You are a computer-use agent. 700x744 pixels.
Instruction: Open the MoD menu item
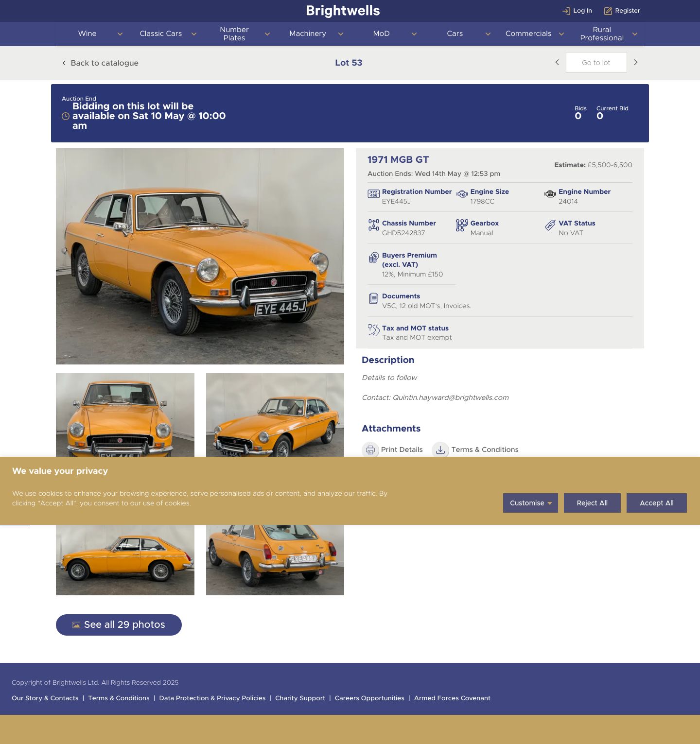[x=381, y=34]
